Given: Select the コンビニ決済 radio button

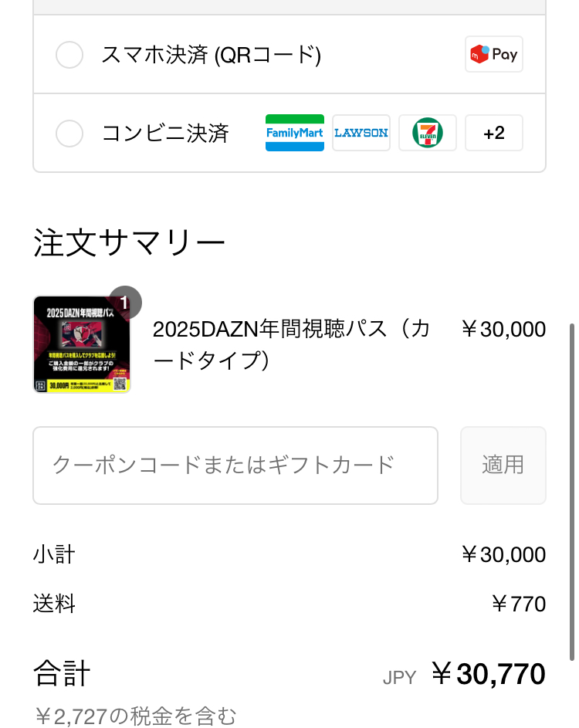Looking at the screenshot, I should [69, 134].
